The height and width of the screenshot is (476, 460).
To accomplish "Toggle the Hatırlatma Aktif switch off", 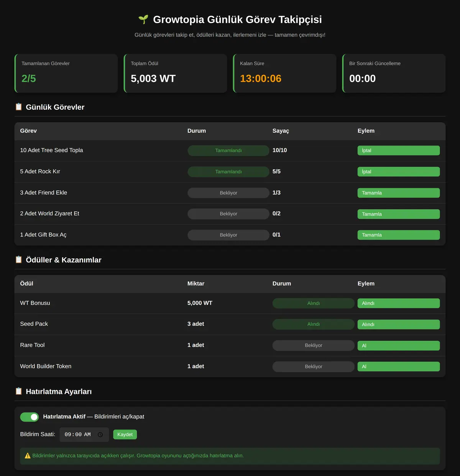I will click(x=30, y=417).
